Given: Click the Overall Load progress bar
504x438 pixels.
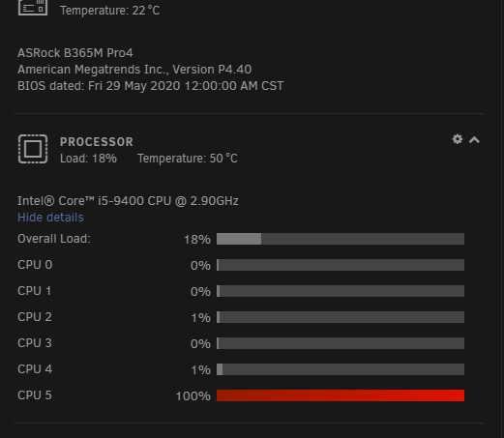Looking at the screenshot, I should tap(341, 239).
